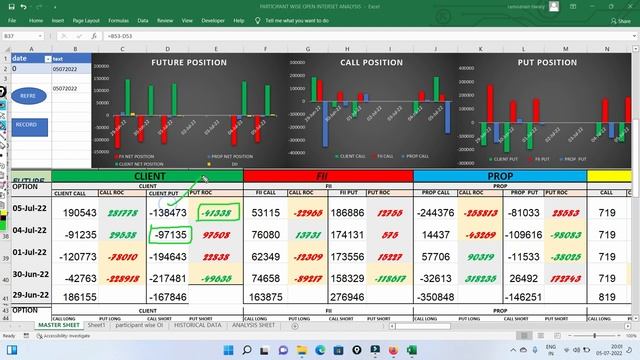Viewport: 640px width, 360px height.
Task: Open Ribbon Display Options
Action: pos(573,7)
